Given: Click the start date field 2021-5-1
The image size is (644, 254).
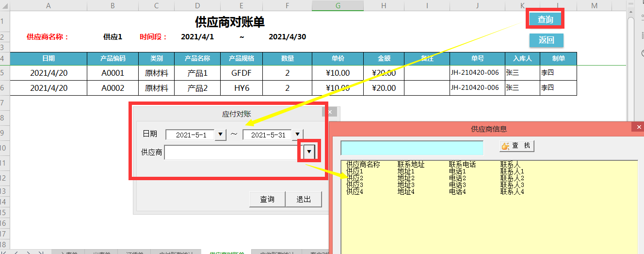Looking at the screenshot, I should (190, 135).
